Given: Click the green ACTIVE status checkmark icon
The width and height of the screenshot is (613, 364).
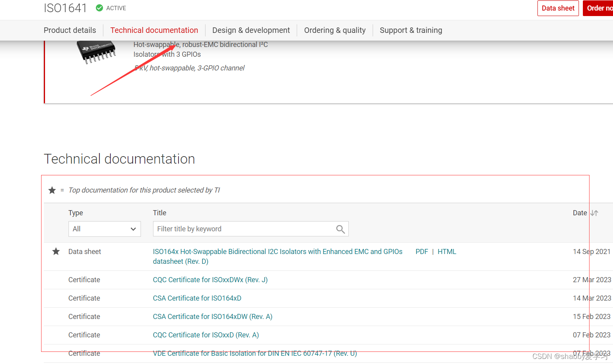Looking at the screenshot, I should point(99,8).
